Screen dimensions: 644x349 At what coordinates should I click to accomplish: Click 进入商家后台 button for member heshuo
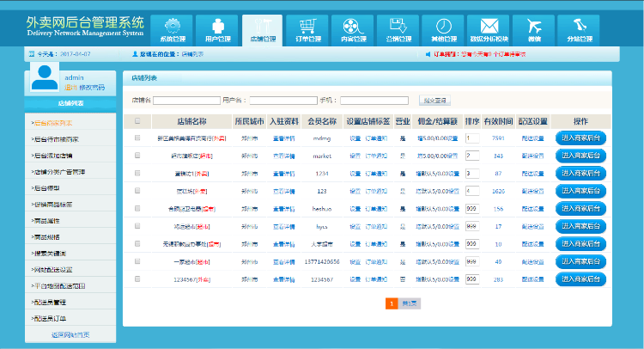580,209
